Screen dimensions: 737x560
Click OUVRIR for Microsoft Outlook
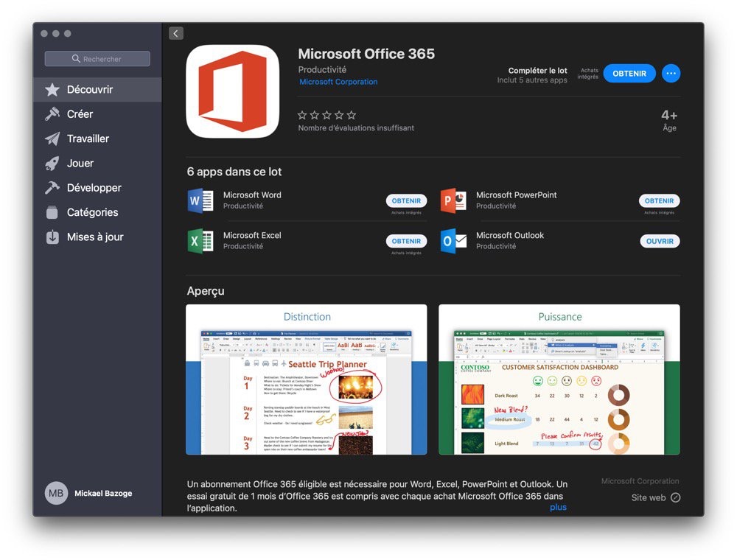[x=660, y=241]
